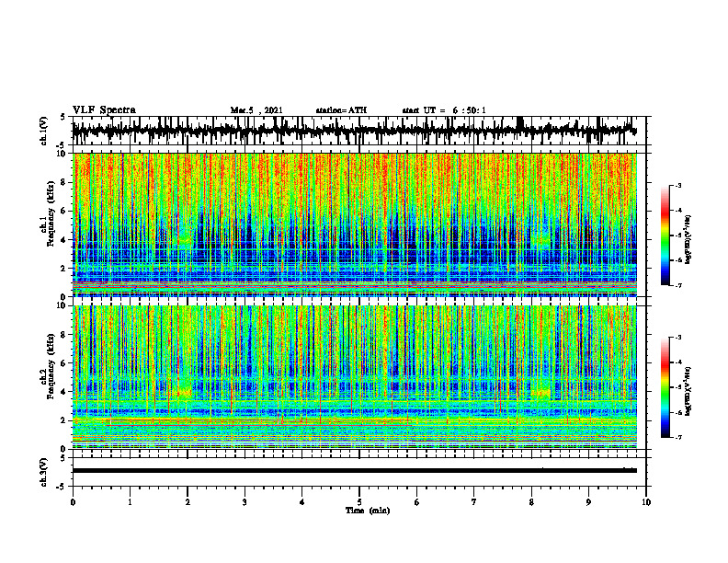Click the "0" tick on the Time axis
This screenshot has width=728, height=563.
point(73,502)
